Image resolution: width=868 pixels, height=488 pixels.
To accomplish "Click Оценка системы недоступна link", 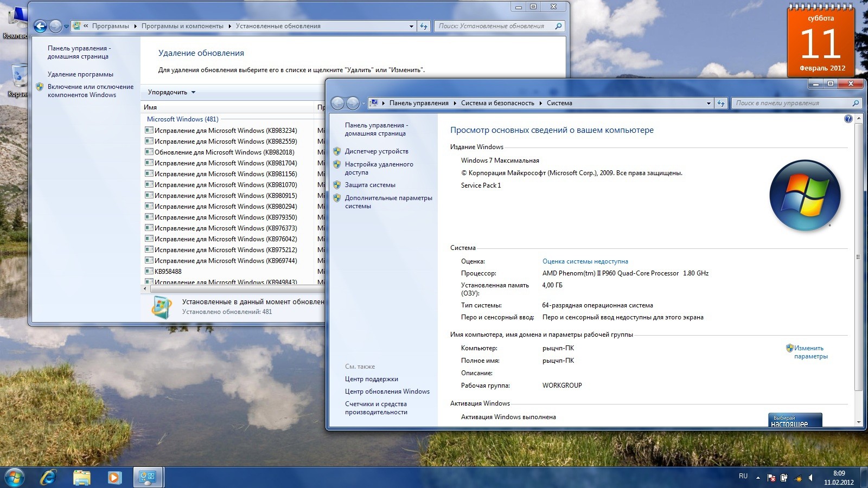I will click(585, 261).
